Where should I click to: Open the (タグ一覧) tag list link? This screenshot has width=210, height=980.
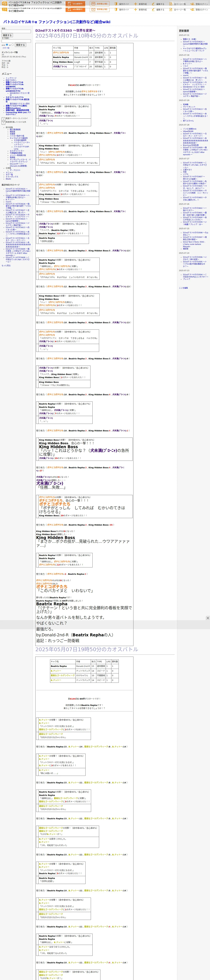tap(6, 48)
